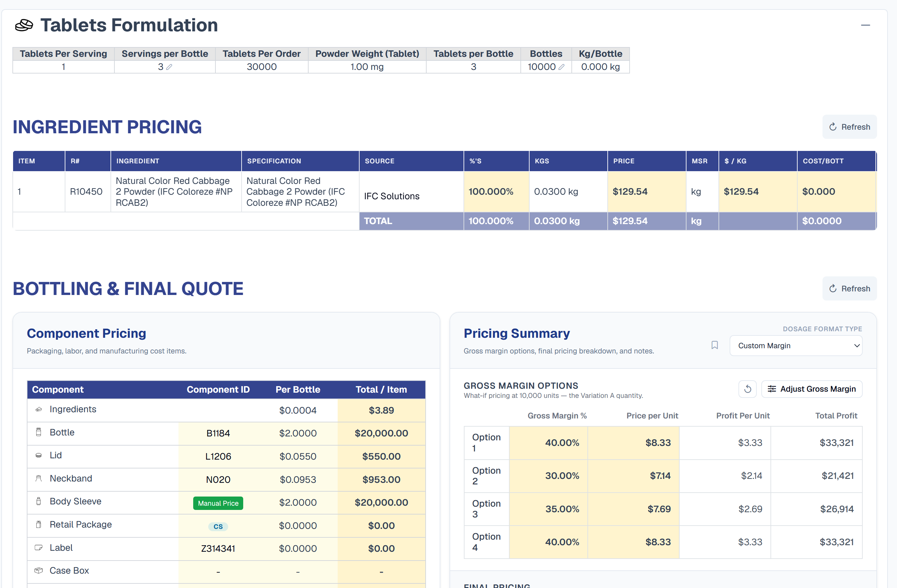Image resolution: width=897 pixels, height=588 pixels.
Task: Click Bottle per-bottle price $2.0000
Action: pyautogui.click(x=298, y=433)
